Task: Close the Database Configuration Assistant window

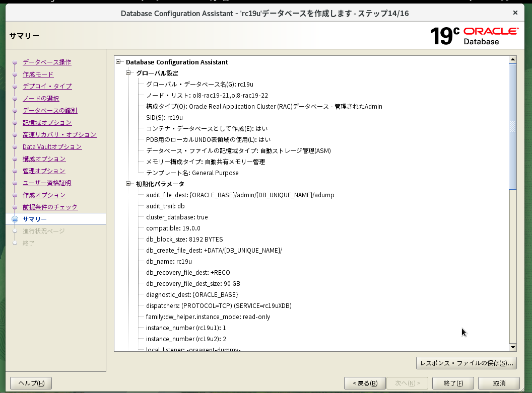Action: click(x=515, y=13)
